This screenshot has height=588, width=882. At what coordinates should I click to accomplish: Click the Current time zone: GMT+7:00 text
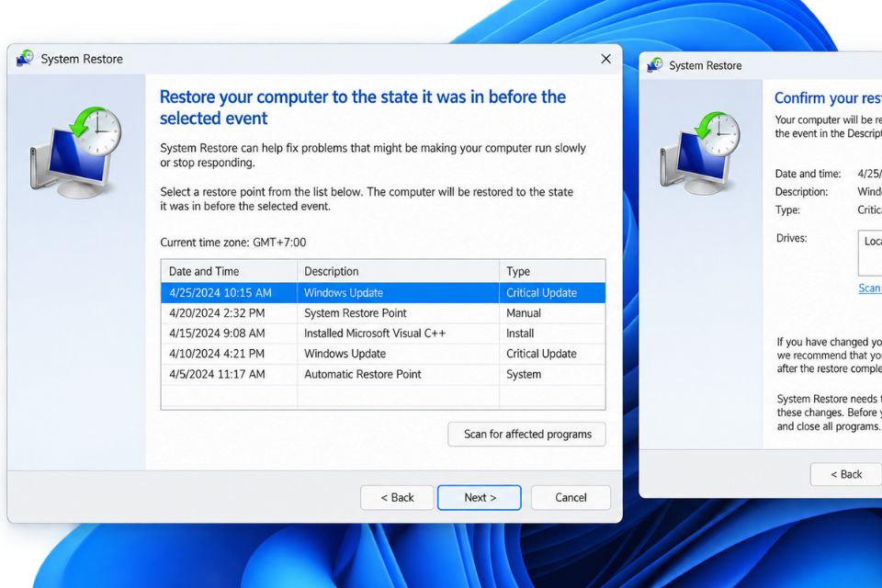click(x=232, y=243)
